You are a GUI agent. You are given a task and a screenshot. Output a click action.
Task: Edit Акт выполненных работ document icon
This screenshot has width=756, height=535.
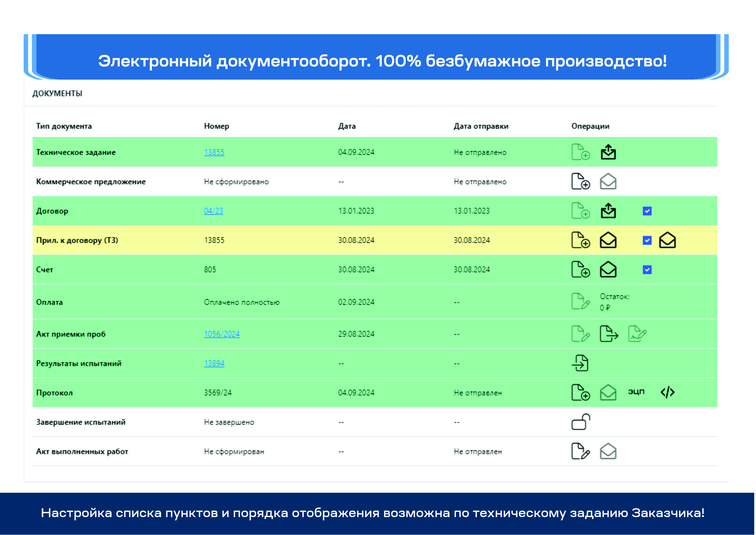(580, 451)
